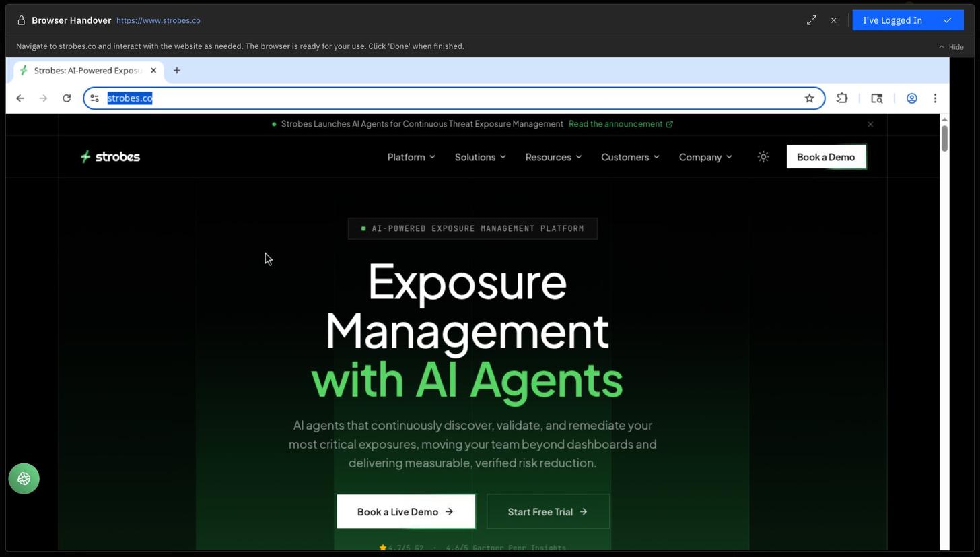Open the browser extensions puzzle icon
Image resolution: width=980 pixels, height=557 pixels.
(x=842, y=98)
